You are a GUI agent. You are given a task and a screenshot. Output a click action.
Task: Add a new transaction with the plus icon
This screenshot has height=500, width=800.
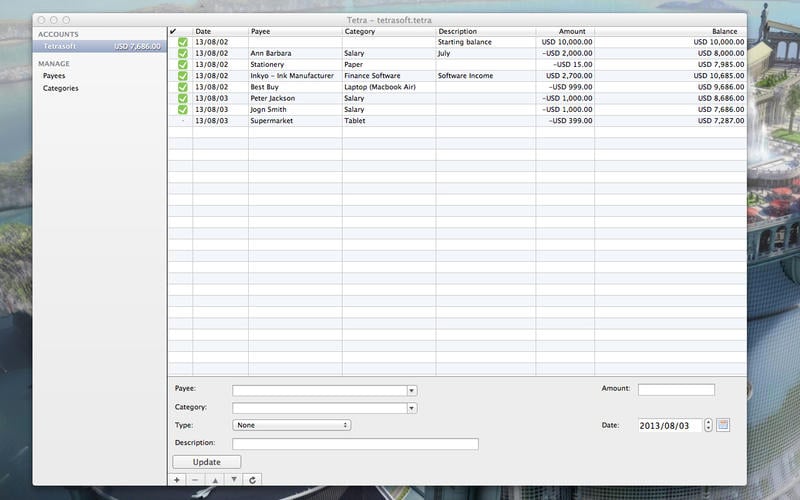177,480
